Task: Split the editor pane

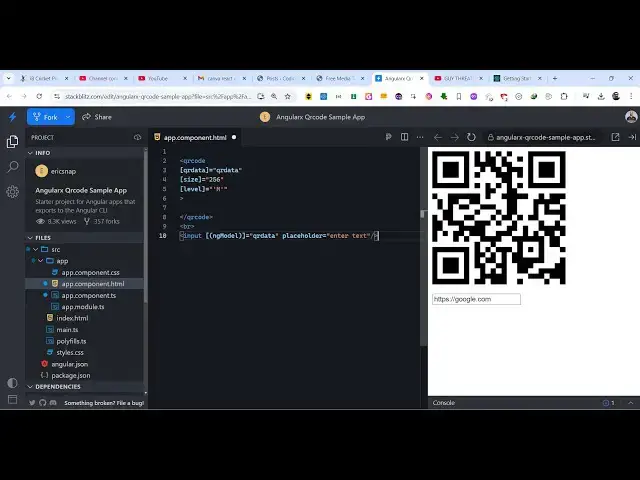Action: 404,137
